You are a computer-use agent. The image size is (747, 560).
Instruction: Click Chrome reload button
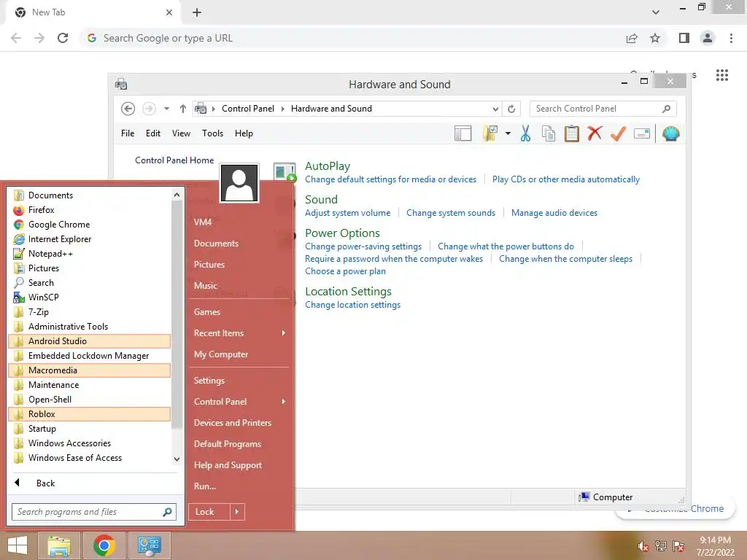click(63, 38)
